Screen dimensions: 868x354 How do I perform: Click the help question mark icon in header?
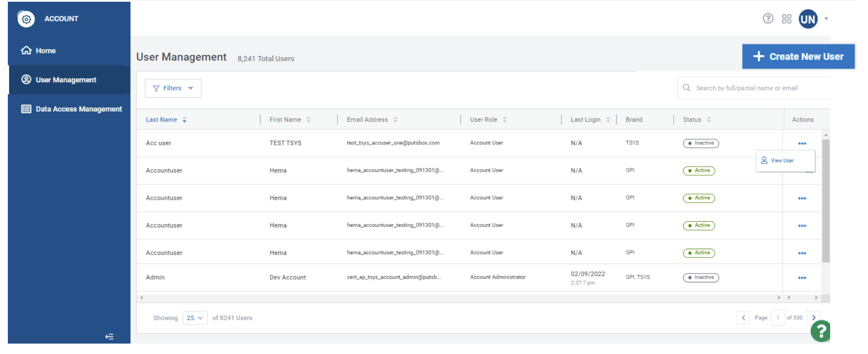click(768, 19)
